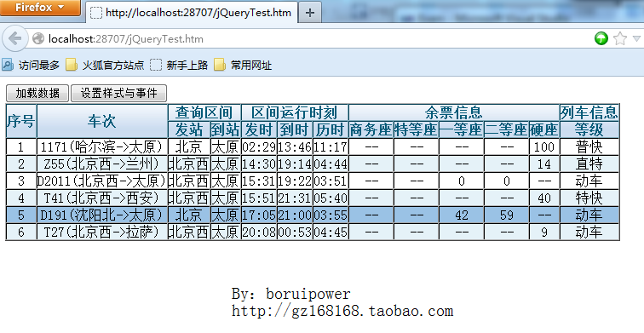The width and height of the screenshot is (644, 333).
Task: Click the 车次 column header
Action: point(102,121)
